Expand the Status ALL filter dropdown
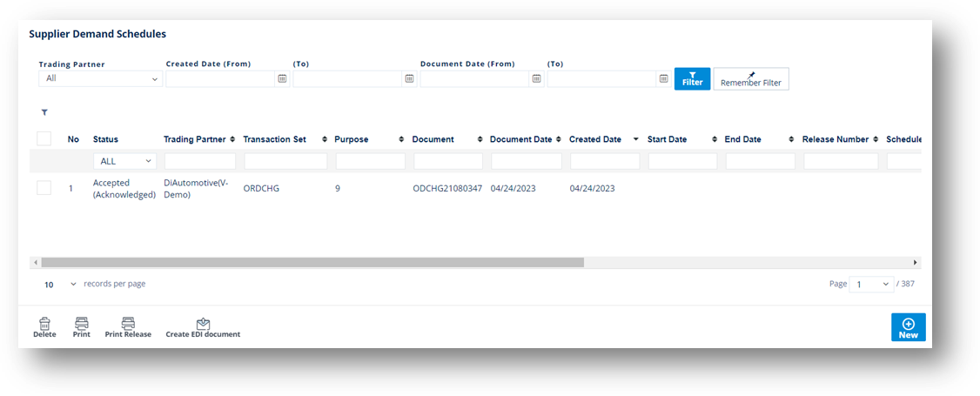 [x=124, y=161]
